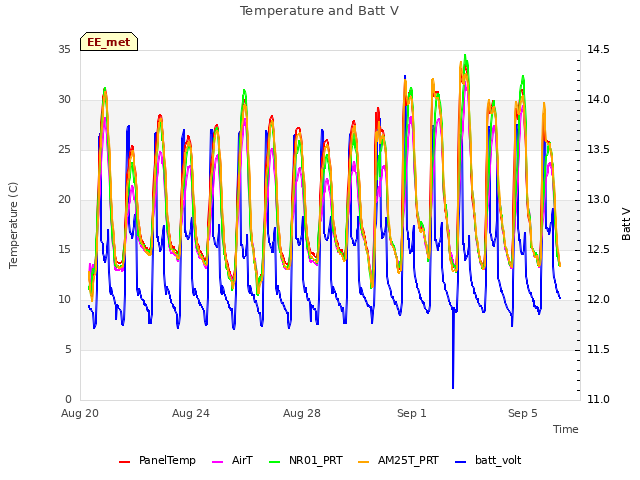Click the orange AM25T_PRT legend swatch

[363, 462]
